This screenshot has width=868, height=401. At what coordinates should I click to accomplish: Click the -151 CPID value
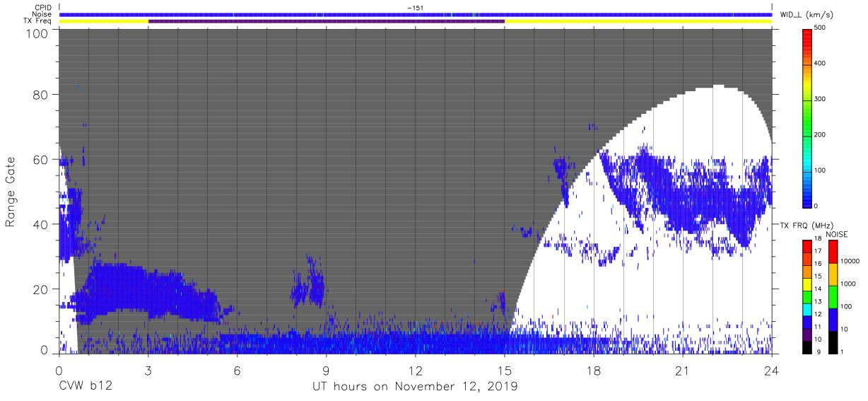tap(415, 8)
